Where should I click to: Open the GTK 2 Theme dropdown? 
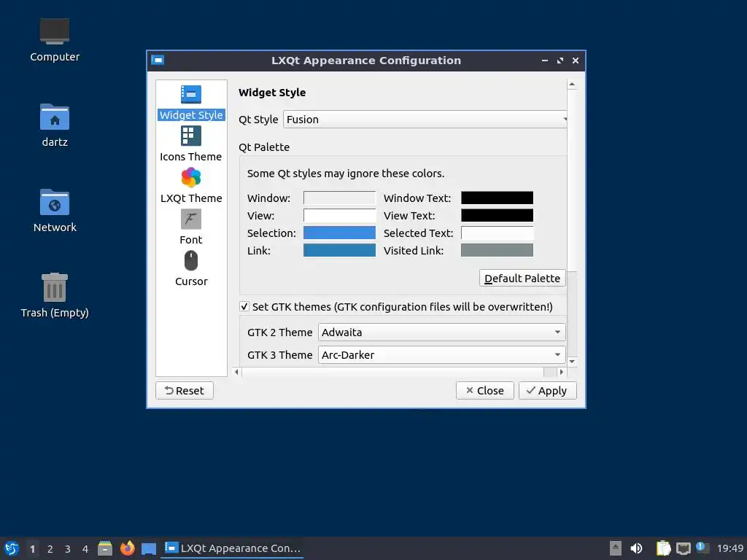point(441,332)
